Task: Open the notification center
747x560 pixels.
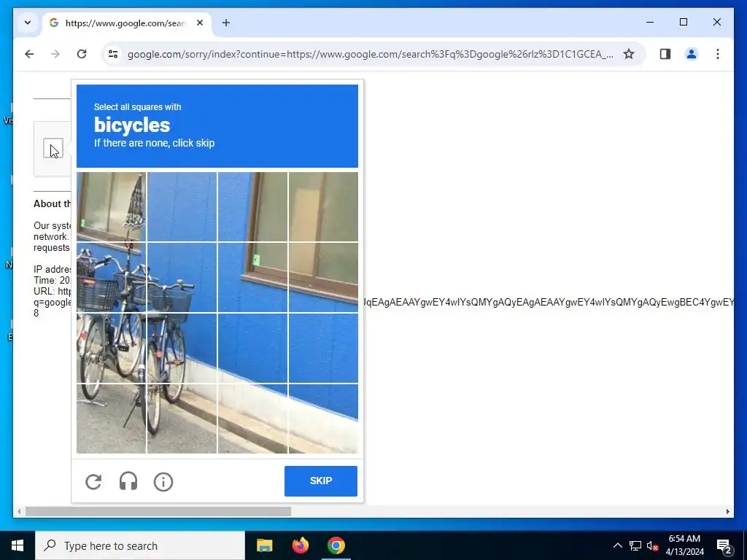Action: [724, 545]
